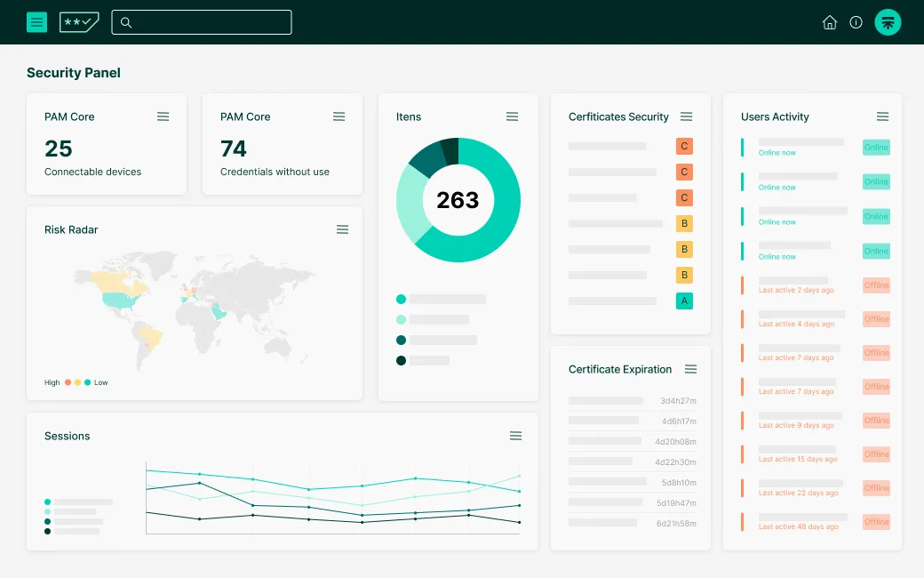Screen dimensions: 924x578
Task: Open the Risk Radar widget options
Action: pos(342,229)
